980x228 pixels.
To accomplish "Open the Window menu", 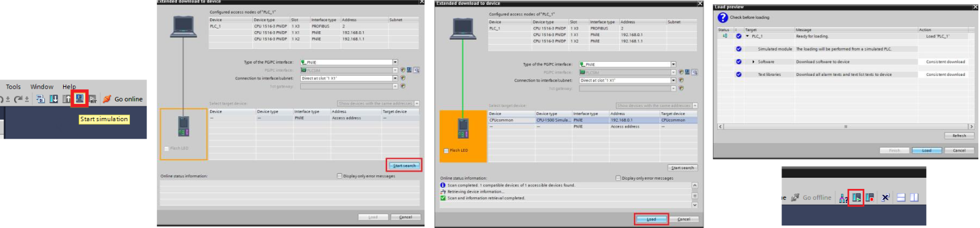I will tap(42, 87).
